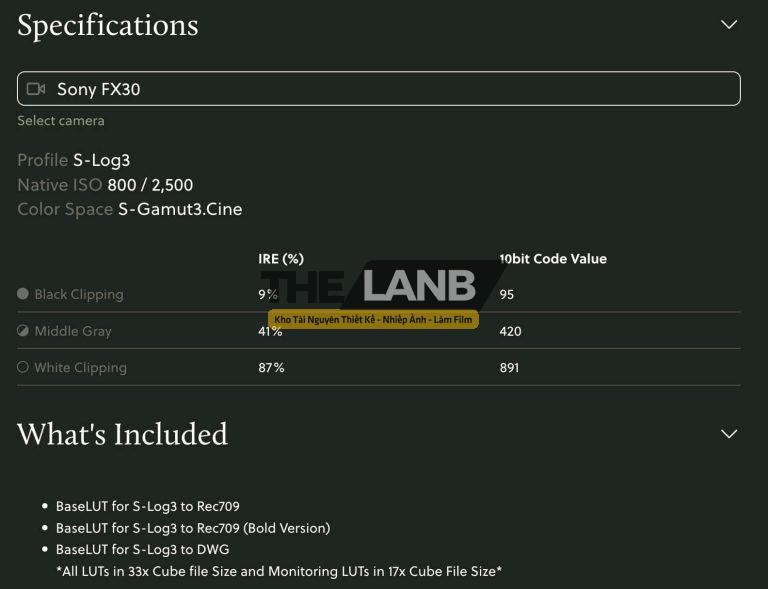768x589 pixels.
Task: Click the IRE (%) column header
Action: pyautogui.click(x=281, y=258)
